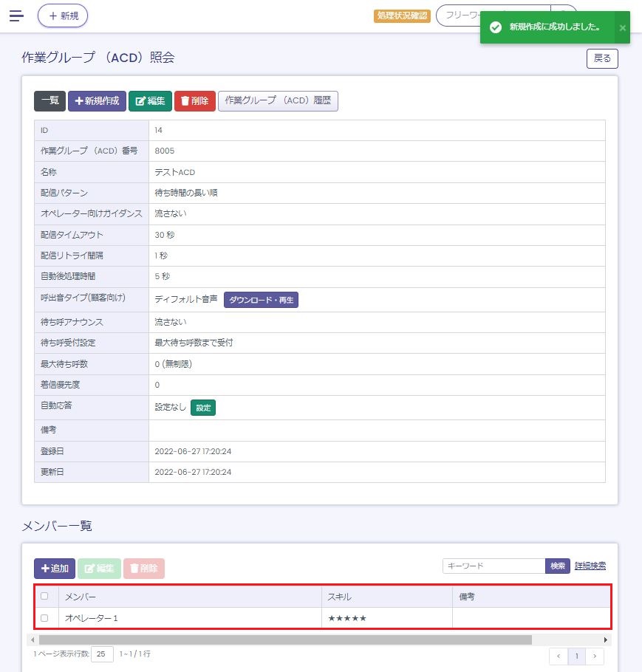Open the 一覧 list view

point(49,101)
